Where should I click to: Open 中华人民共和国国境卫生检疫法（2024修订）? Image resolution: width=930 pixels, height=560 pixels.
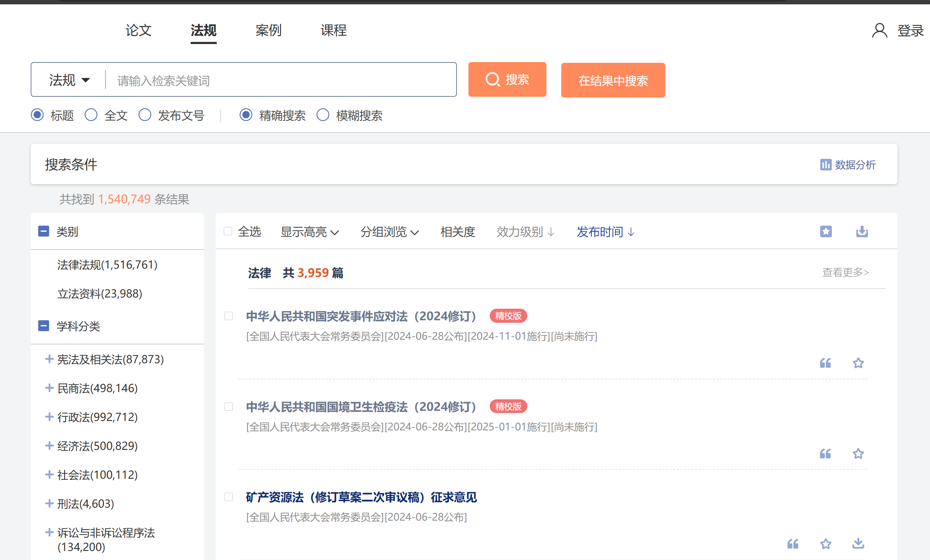(361, 407)
